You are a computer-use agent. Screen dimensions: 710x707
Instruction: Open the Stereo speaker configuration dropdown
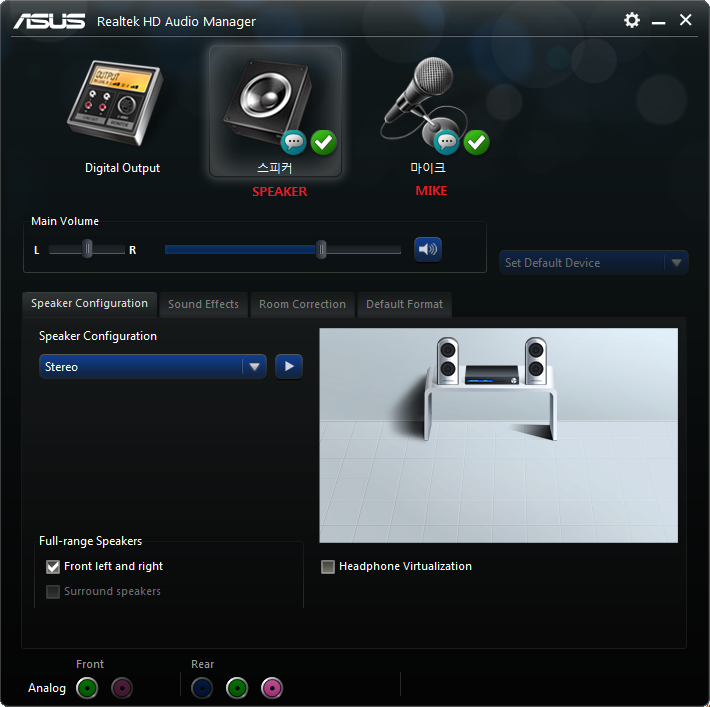pos(153,366)
